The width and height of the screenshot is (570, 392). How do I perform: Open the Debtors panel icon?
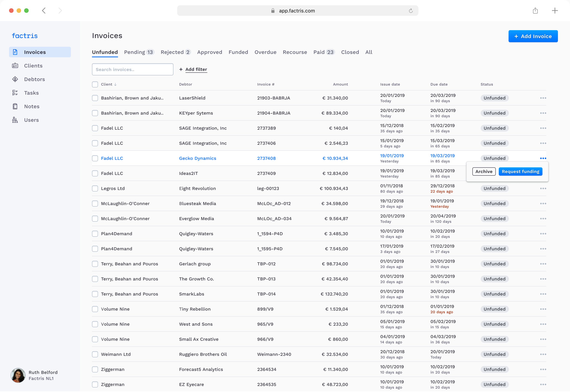[15, 79]
